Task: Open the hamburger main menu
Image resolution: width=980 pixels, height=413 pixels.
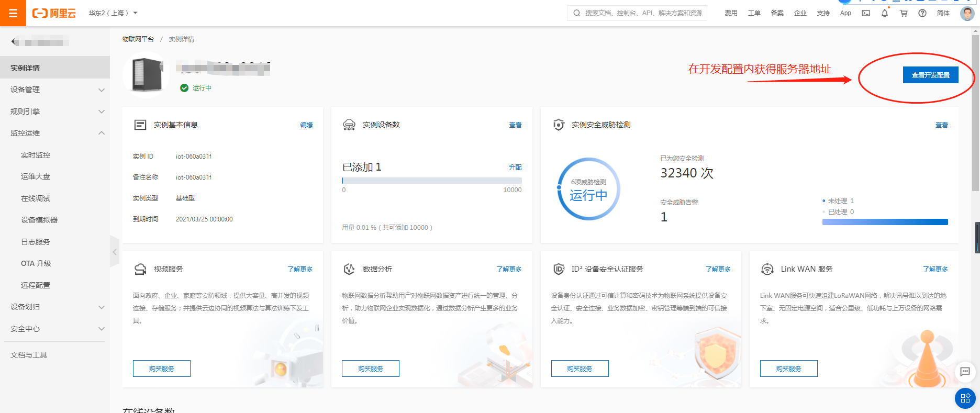Action: (13, 13)
